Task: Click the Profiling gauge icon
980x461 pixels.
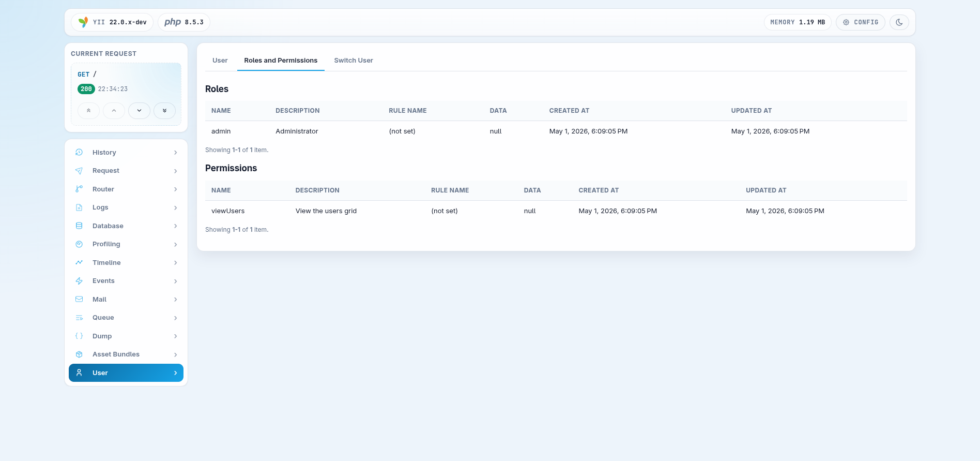Action: coord(79,244)
